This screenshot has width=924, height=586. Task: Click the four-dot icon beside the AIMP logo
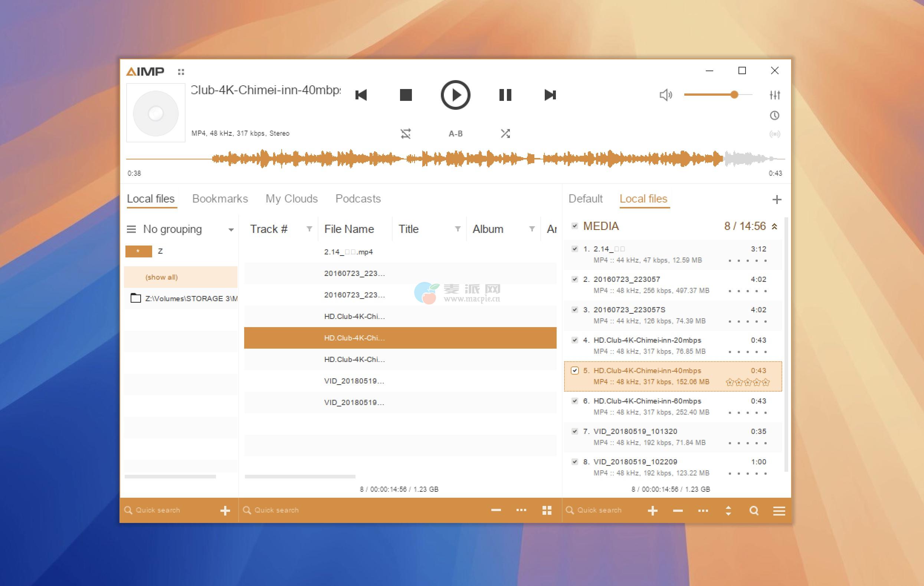pyautogui.click(x=181, y=72)
